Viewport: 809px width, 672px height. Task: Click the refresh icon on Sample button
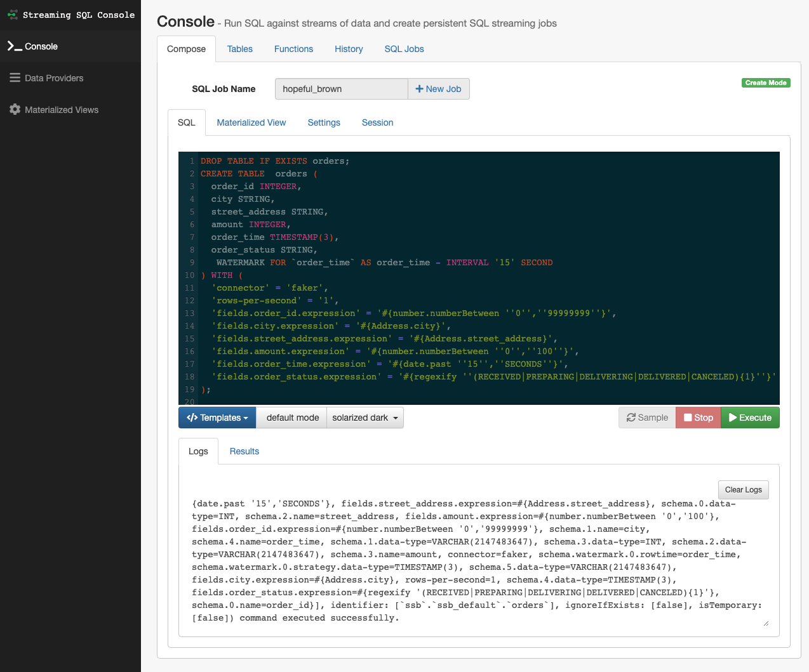[x=631, y=418]
